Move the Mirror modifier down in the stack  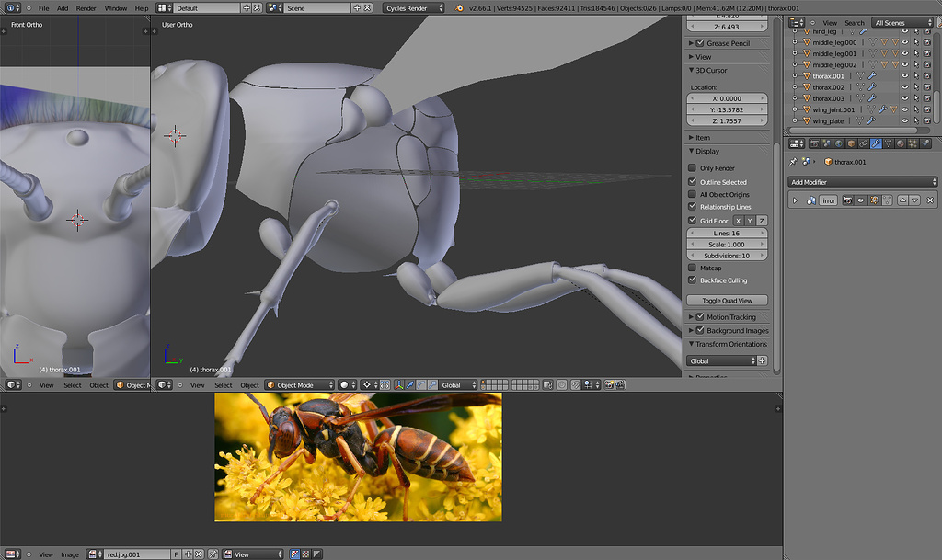point(915,200)
